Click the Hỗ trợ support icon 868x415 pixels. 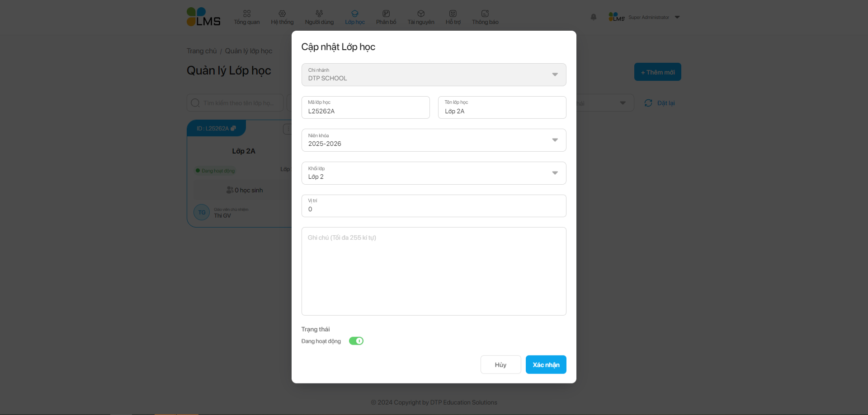tap(453, 14)
